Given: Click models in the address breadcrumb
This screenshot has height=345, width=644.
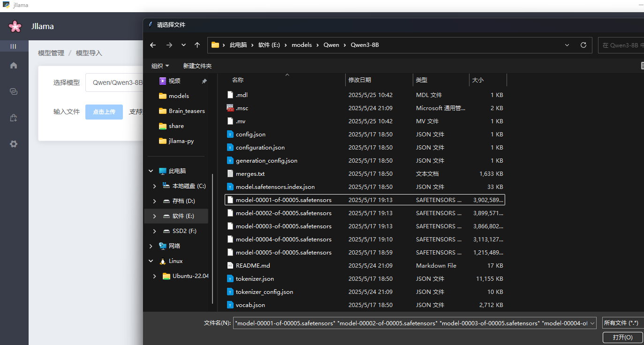Looking at the screenshot, I should pos(302,45).
